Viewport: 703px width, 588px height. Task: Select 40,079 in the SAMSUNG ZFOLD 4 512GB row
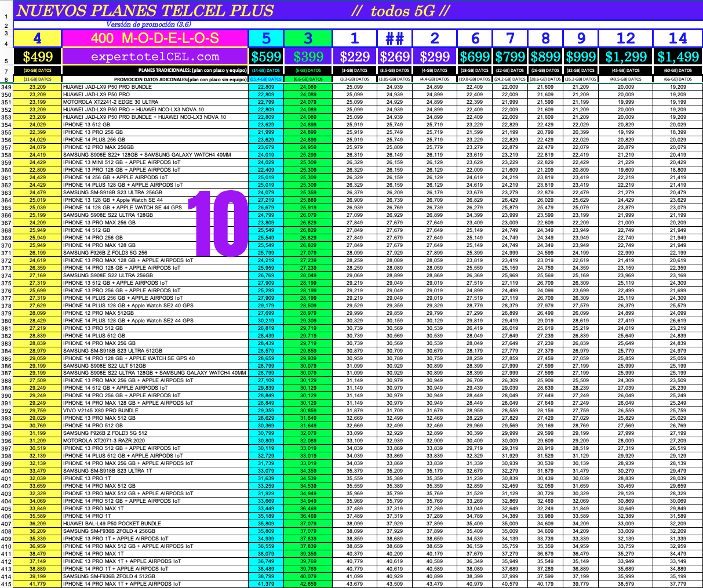pos(308,576)
